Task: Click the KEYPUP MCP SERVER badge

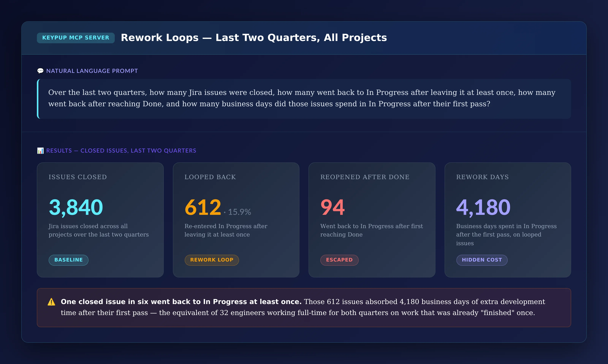Action: pyautogui.click(x=76, y=38)
